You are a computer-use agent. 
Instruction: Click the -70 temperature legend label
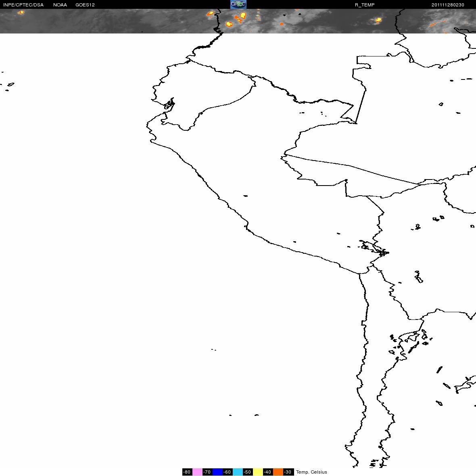click(x=207, y=472)
